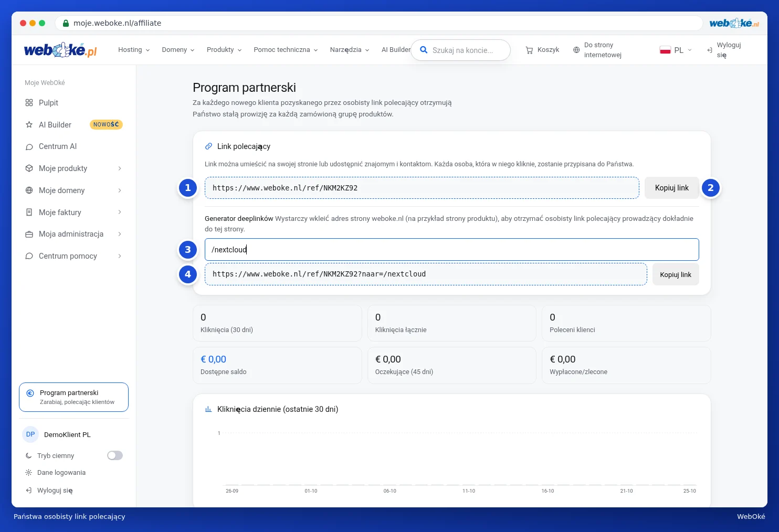Select the personal referral link field

point(422,188)
